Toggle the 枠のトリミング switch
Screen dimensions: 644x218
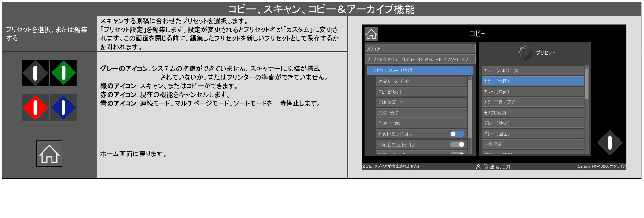click(457, 134)
